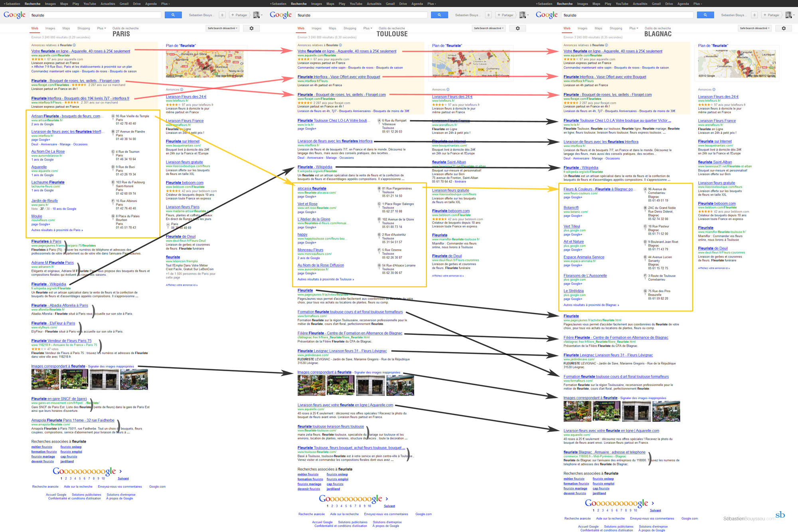Click map pin B beside alocasia fleuriste
The image size is (798, 532).
pyautogui.click(x=379, y=188)
